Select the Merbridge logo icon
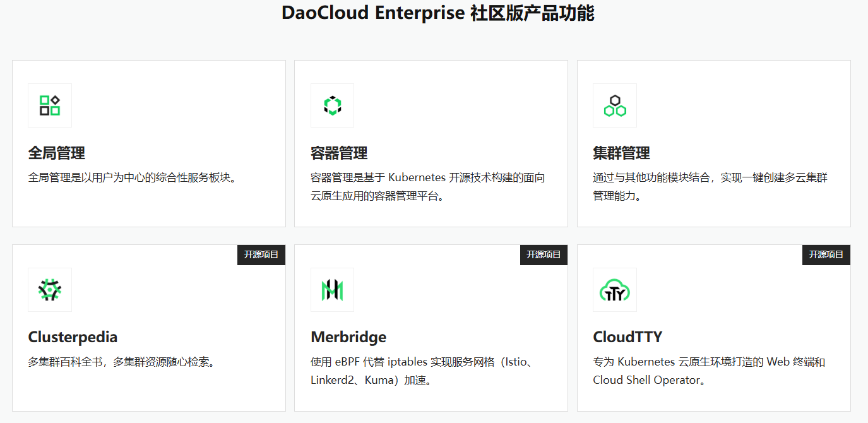868x423 pixels. click(332, 290)
